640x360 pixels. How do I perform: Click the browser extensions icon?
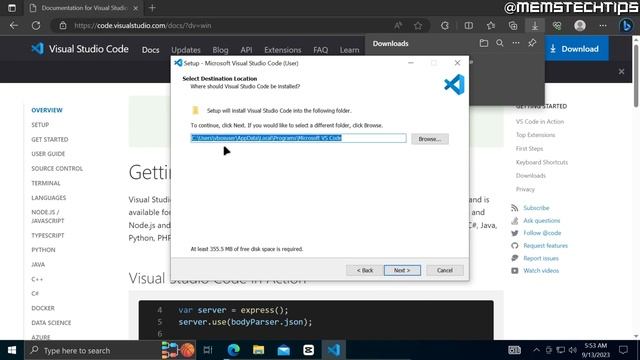[445, 25]
